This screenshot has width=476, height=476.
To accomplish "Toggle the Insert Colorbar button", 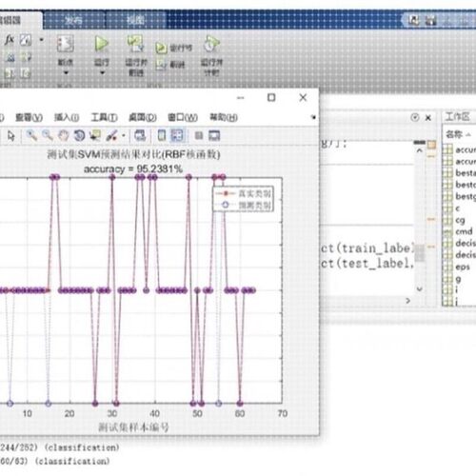I will (162, 135).
